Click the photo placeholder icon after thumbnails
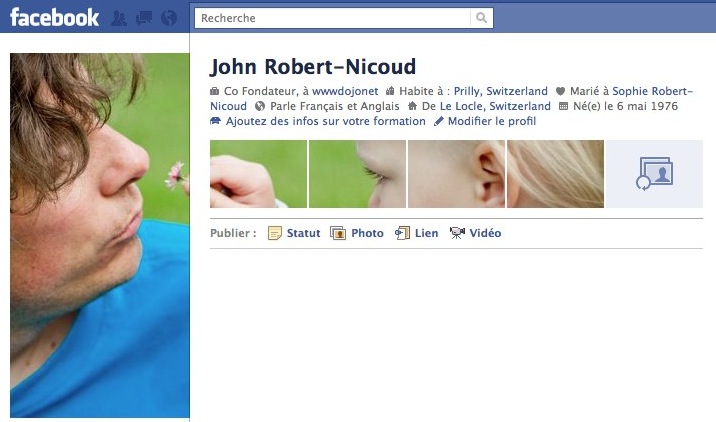Screen dimensions: 716x422 655,174
